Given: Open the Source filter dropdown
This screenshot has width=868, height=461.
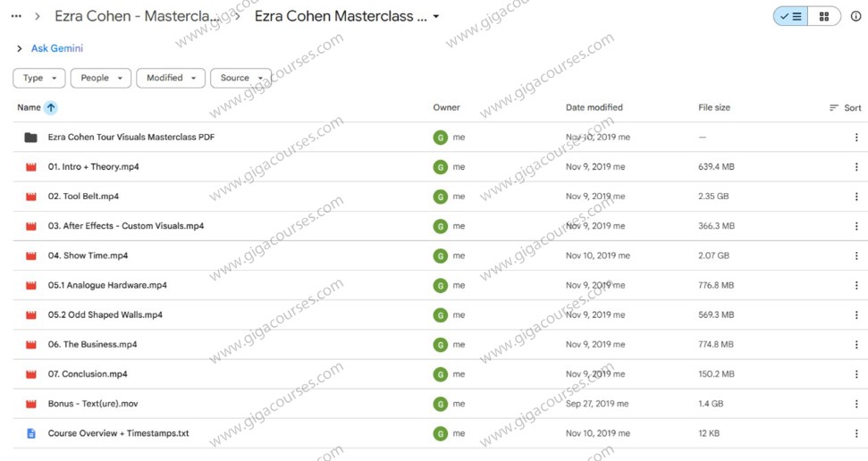Looking at the screenshot, I should click(x=240, y=78).
